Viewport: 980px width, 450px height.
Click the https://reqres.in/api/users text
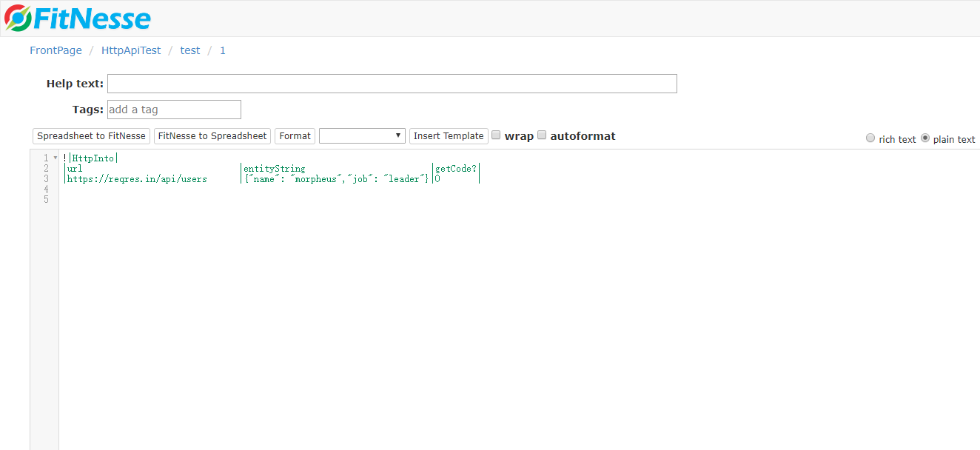pyautogui.click(x=137, y=179)
